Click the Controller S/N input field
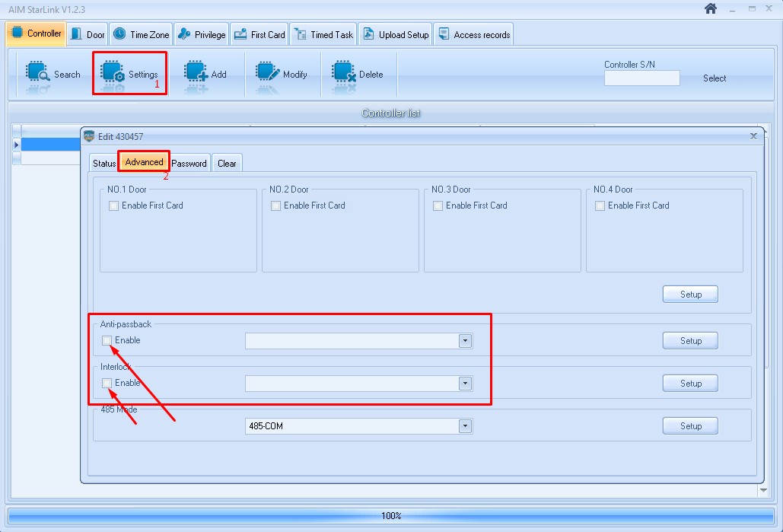 (x=641, y=78)
